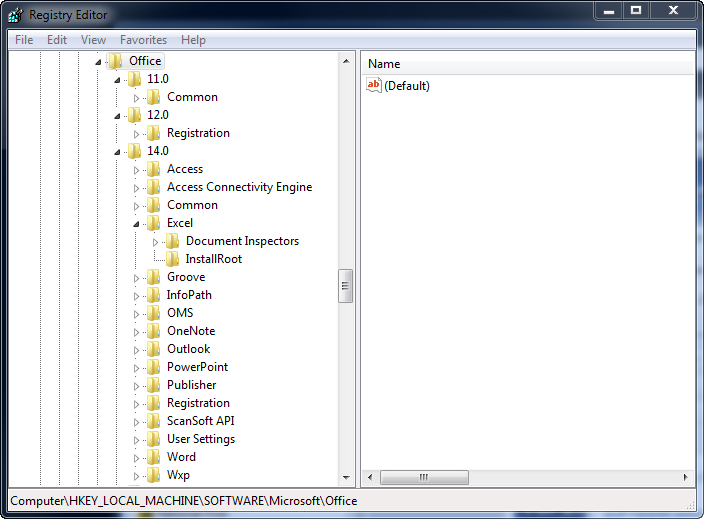
Task: Open the Help menu
Action: pyautogui.click(x=194, y=40)
